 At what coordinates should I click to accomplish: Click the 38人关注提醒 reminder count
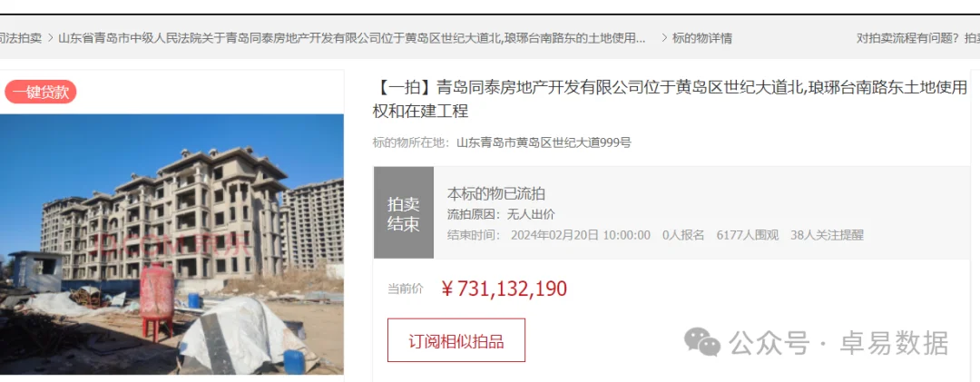coord(827,235)
